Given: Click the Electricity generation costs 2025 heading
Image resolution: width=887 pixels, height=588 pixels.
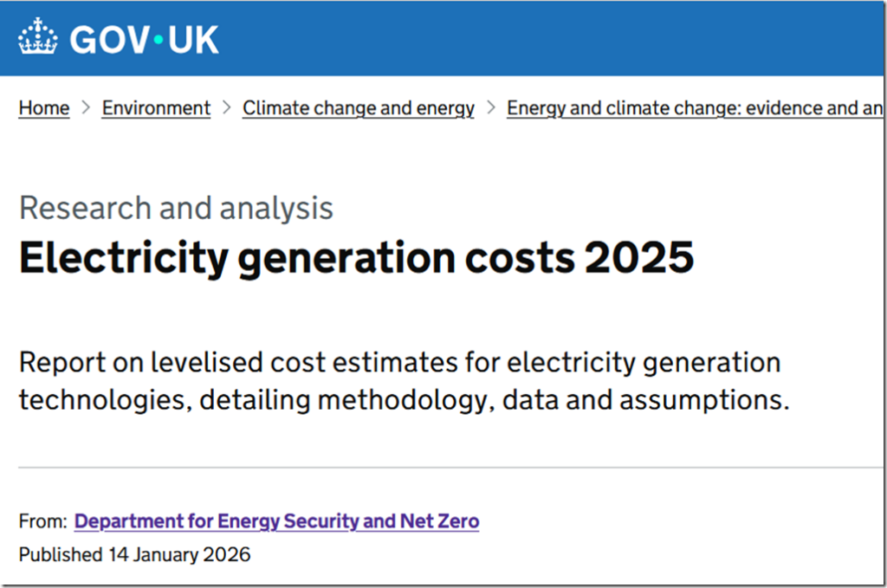Looking at the screenshot, I should coord(356,257).
